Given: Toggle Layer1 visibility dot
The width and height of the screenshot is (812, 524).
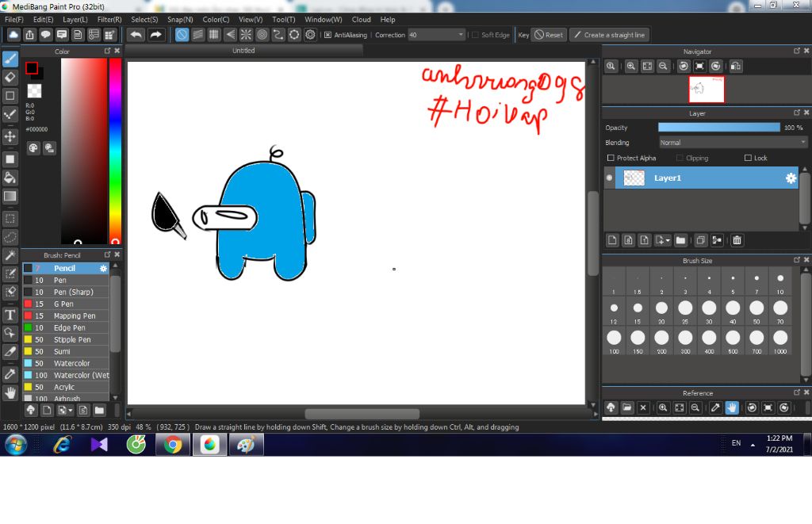Looking at the screenshot, I should click(610, 178).
